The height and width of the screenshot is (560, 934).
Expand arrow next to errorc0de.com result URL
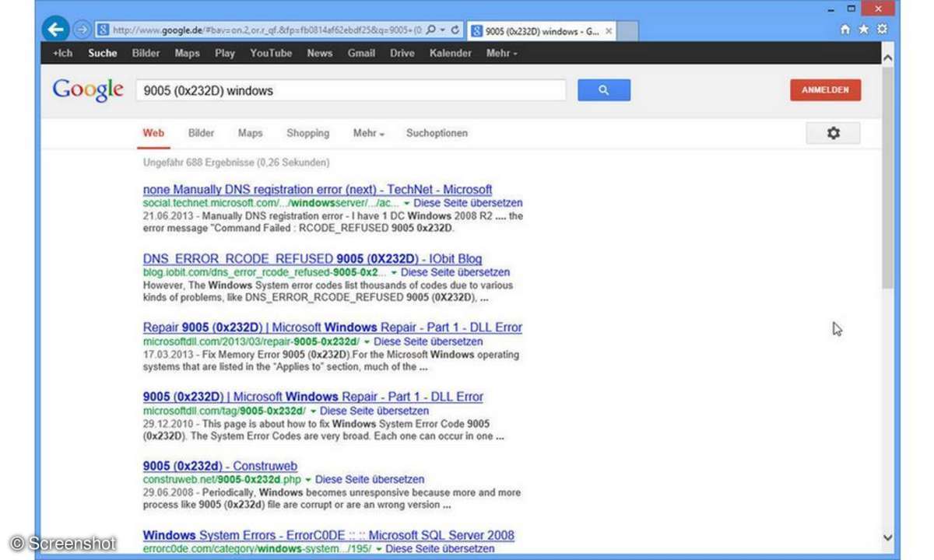coord(378,549)
